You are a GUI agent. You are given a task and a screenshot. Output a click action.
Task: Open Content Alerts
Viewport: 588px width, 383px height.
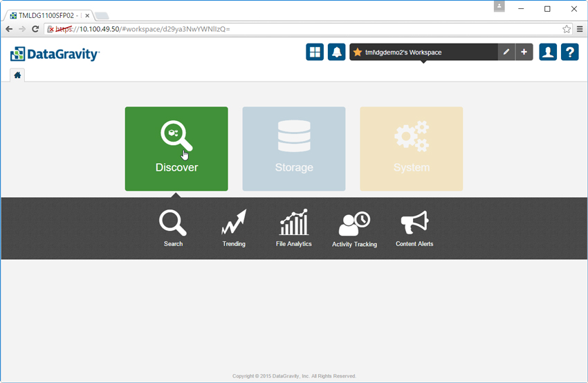tap(414, 228)
